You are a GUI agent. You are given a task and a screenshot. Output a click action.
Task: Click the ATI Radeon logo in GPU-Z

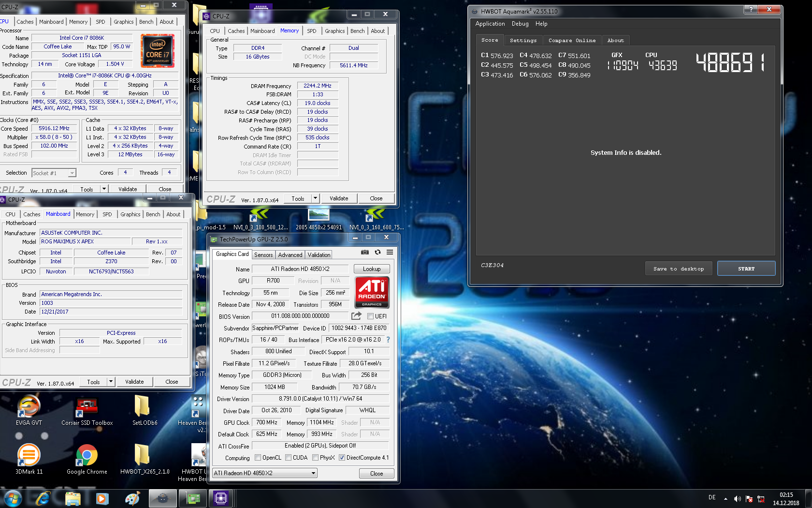point(372,292)
